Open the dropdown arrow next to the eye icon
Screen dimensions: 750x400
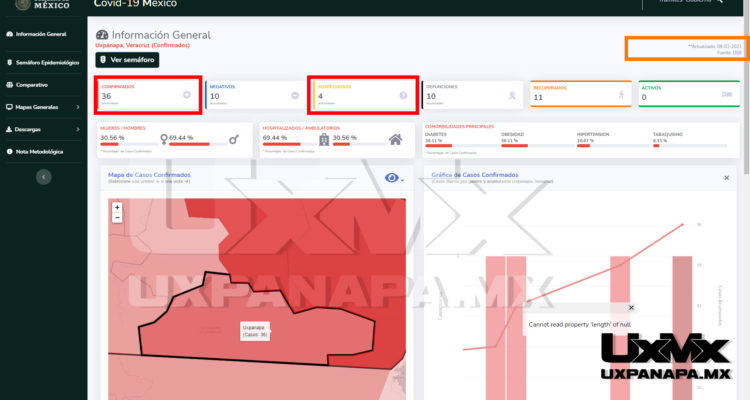point(402,180)
